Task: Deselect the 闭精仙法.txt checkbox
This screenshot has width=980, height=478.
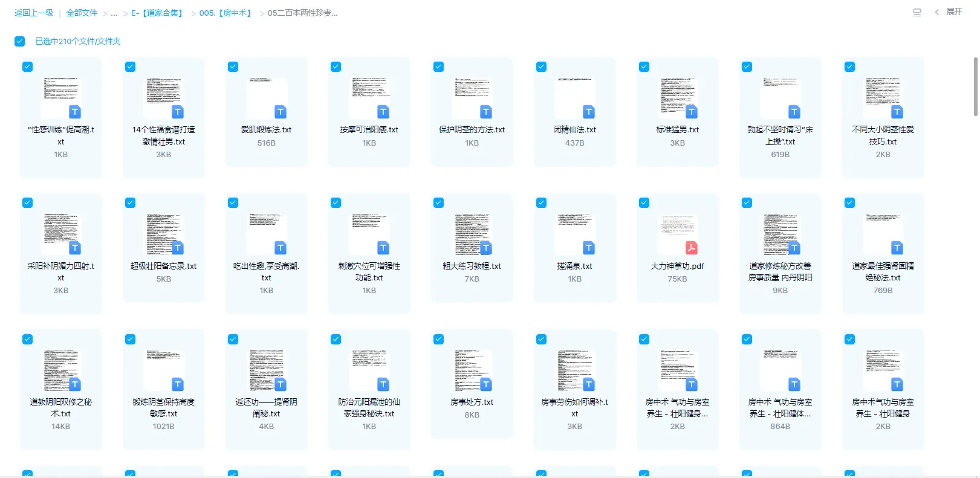Action: [x=541, y=67]
